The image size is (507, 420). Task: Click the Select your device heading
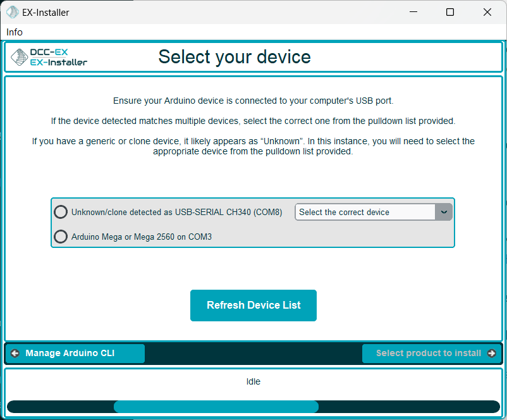[x=235, y=57]
